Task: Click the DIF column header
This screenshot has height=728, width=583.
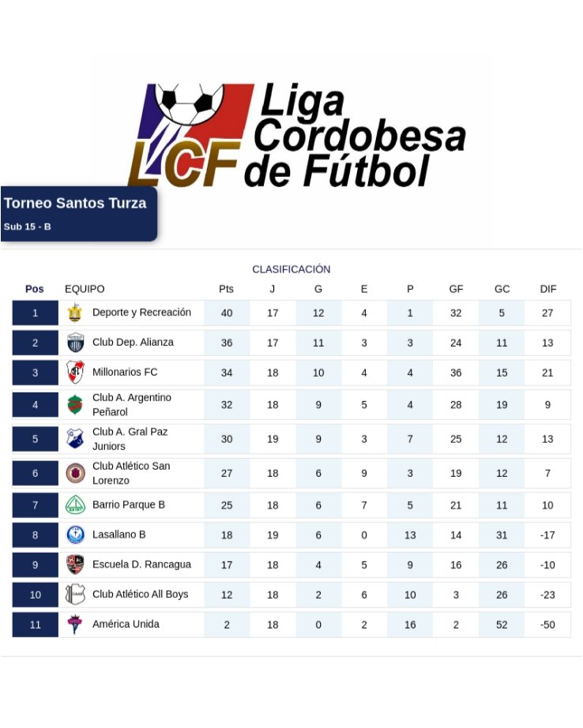Action: tap(548, 289)
